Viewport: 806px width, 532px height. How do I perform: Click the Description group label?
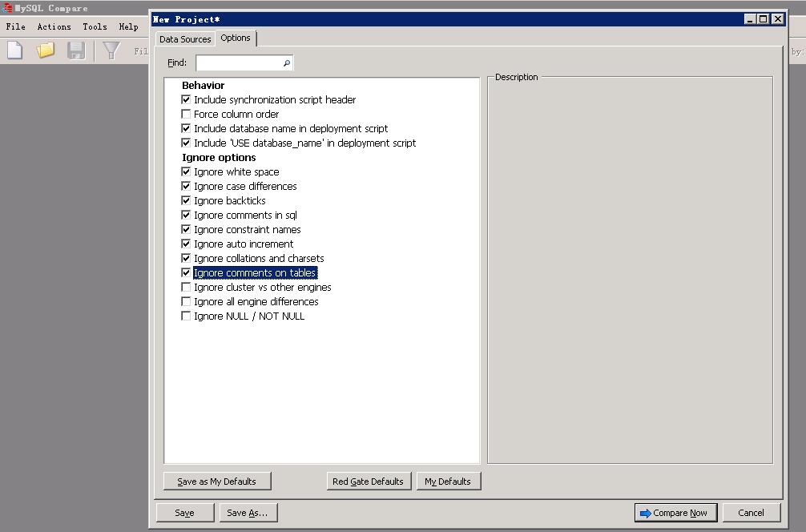(x=517, y=77)
